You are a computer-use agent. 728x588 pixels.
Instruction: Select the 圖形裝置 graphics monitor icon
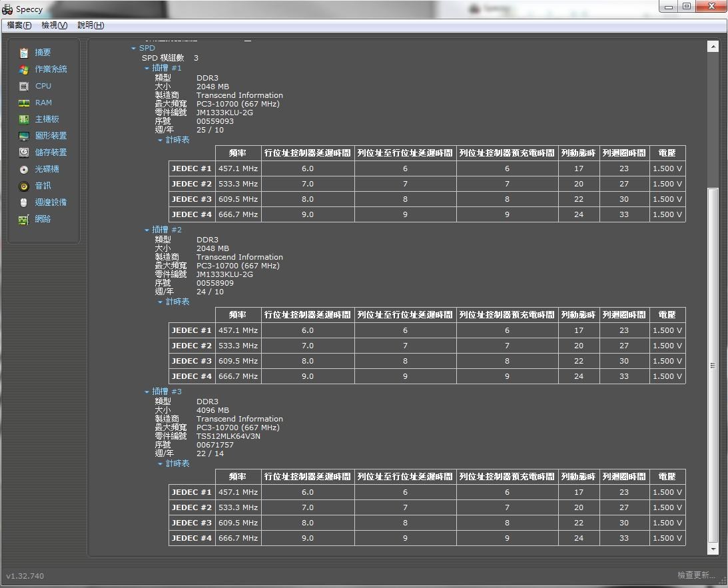point(24,136)
